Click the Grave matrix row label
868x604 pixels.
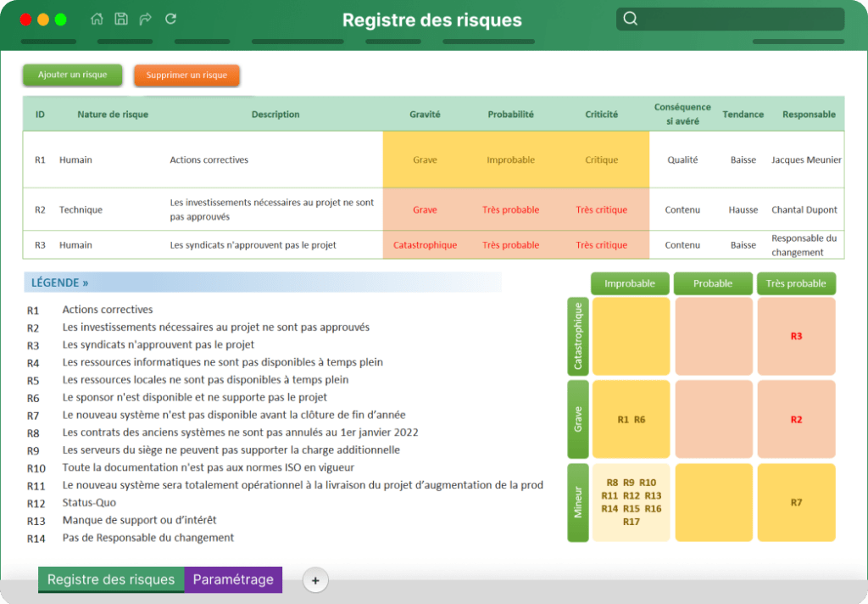(x=578, y=419)
